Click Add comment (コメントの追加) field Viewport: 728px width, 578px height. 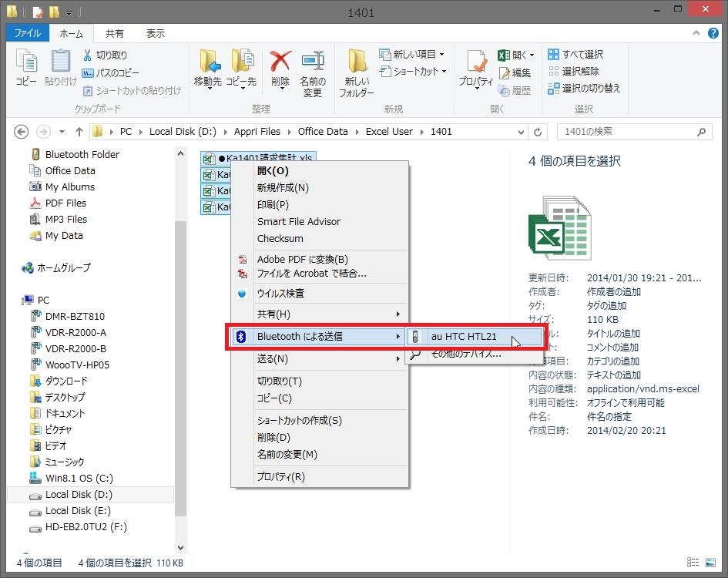[x=613, y=348]
